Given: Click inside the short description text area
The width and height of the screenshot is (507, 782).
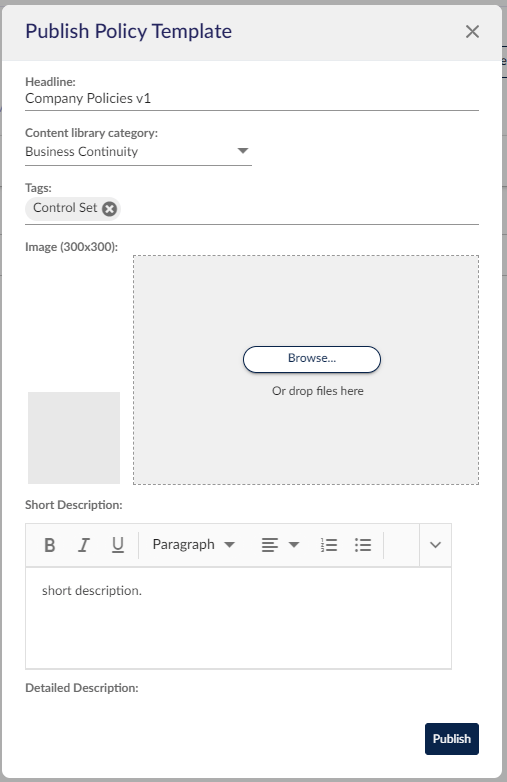Looking at the screenshot, I should (238, 618).
